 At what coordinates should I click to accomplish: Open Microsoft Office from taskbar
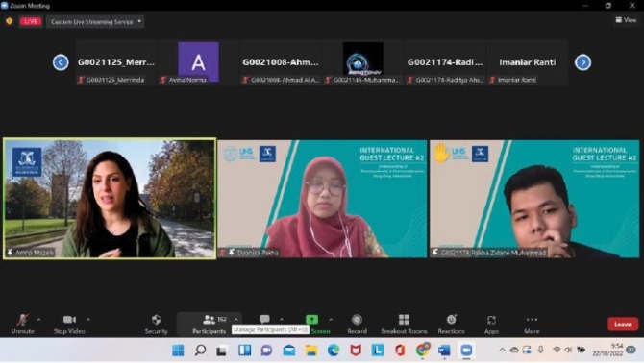click(400, 351)
